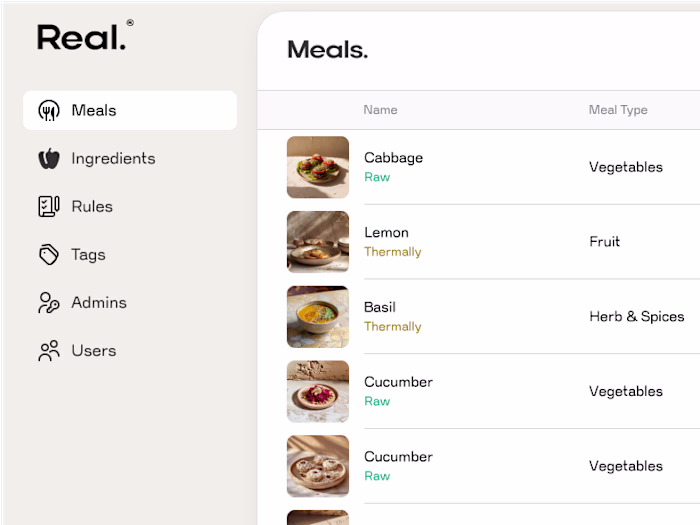Open the Users menu item
The image size is (700, 525).
pyautogui.click(x=94, y=351)
